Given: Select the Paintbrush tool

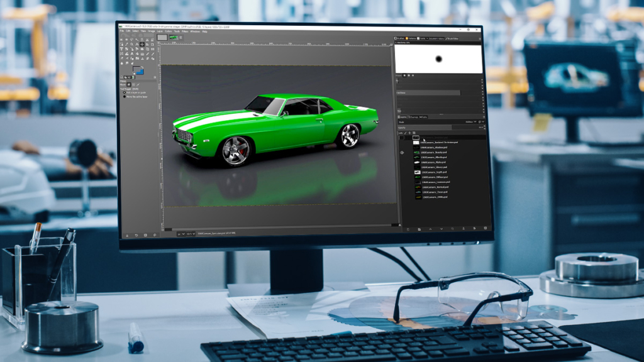Looking at the screenshot, I should 152,53.
